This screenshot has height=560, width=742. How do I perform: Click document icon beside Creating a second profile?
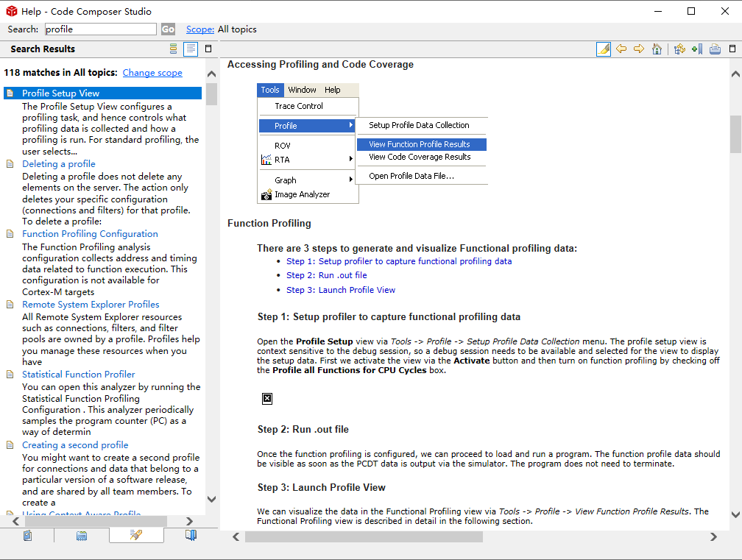coord(10,445)
